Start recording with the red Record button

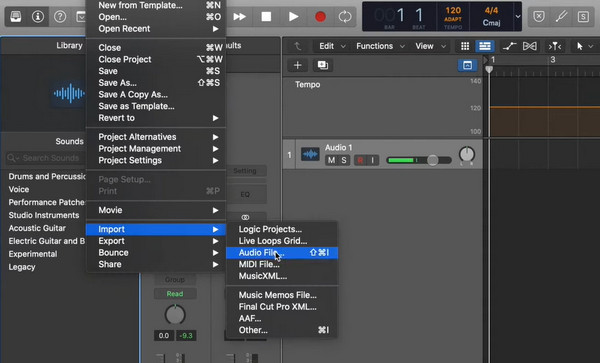(x=320, y=16)
